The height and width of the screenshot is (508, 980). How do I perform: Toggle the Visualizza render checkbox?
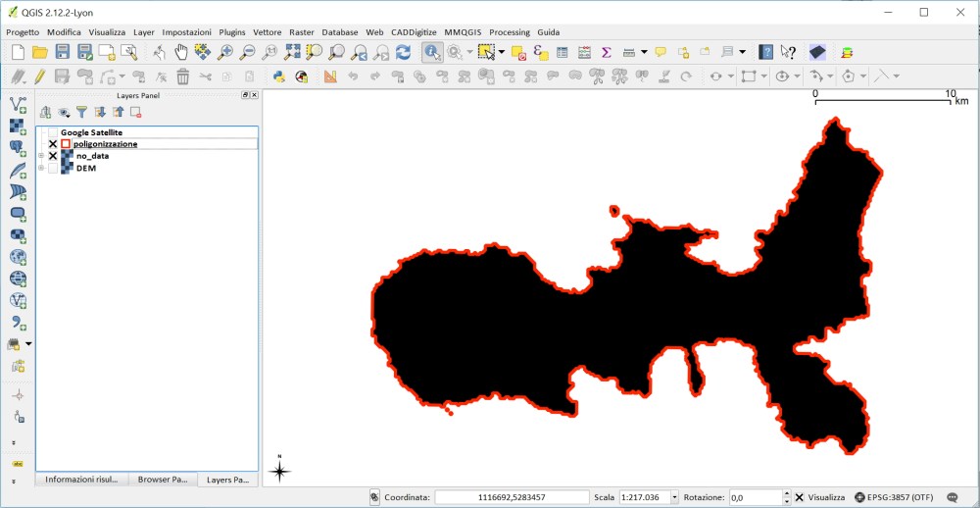tap(799, 497)
